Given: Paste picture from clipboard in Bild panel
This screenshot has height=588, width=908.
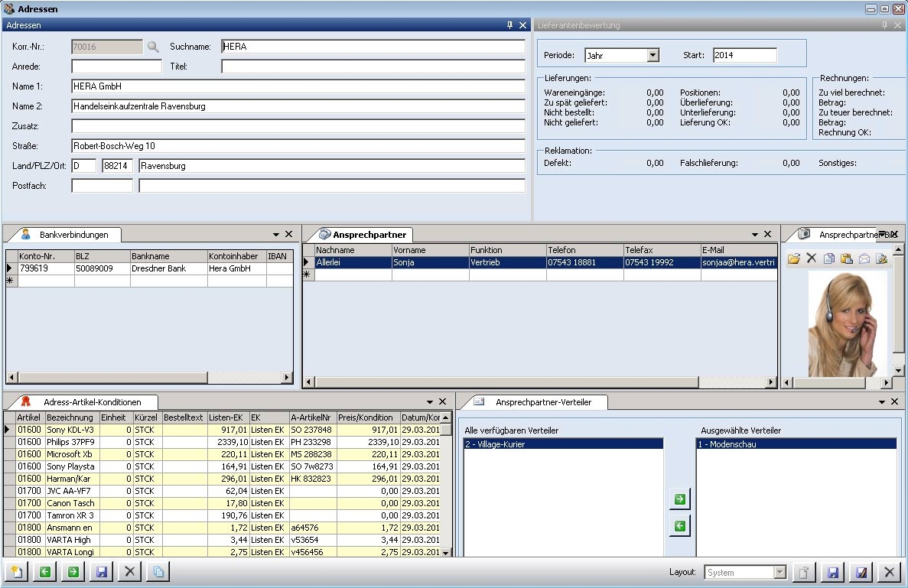Looking at the screenshot, I should (x=847, y=258).
